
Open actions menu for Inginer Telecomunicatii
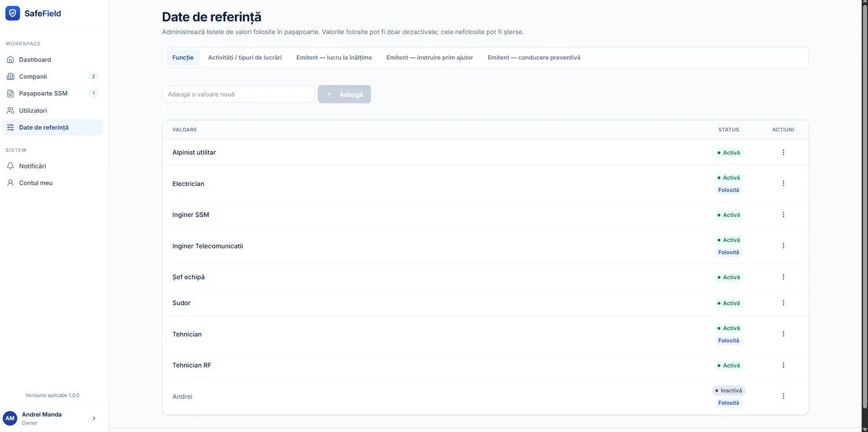pyautogui.click(x=784, y=246)
